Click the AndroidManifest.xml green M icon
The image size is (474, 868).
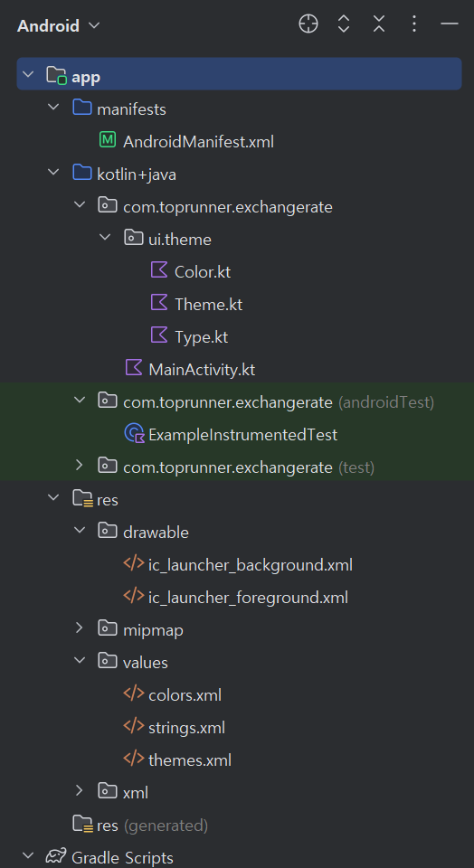(x=108, y=139)
